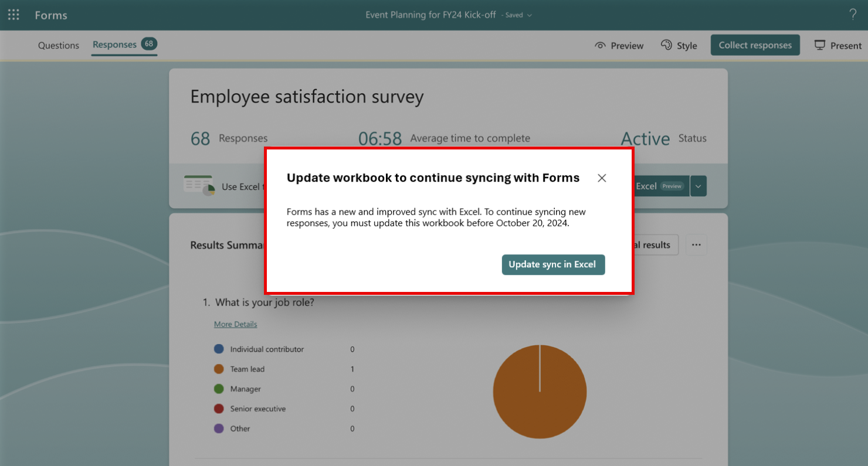Expand the Open in Excel dropdown arrow
The width and height of the screenshot is (868, 466).
coord(698,186)
